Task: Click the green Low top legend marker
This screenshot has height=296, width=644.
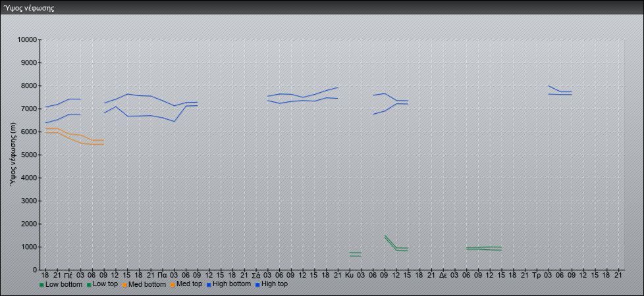Action: coord(89,285)
